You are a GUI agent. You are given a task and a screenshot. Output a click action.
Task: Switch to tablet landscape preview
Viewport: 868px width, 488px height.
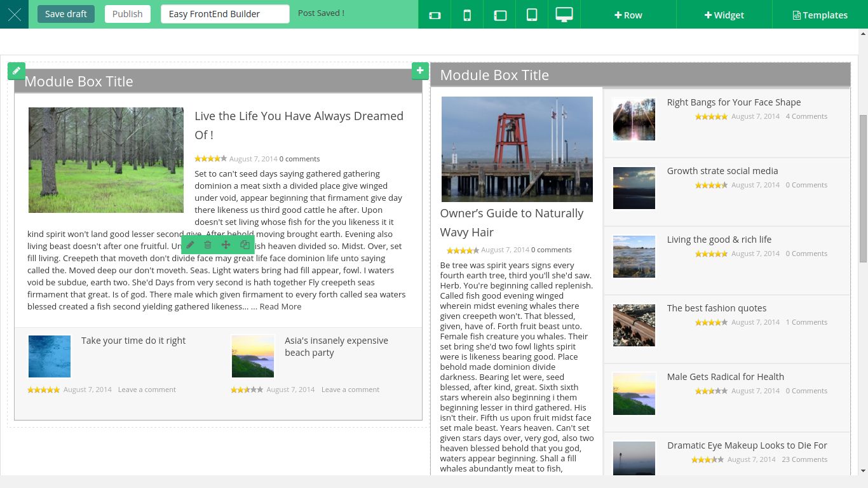pos(500,15)
